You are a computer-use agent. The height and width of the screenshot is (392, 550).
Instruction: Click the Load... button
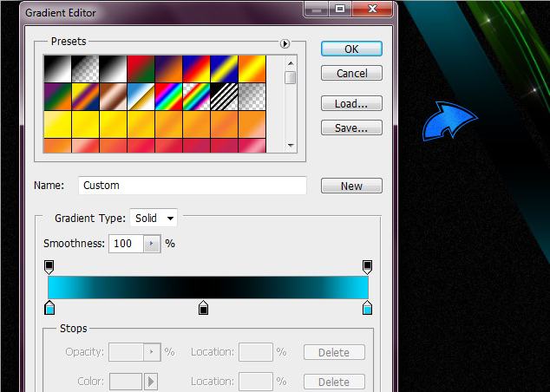(351, 103)
